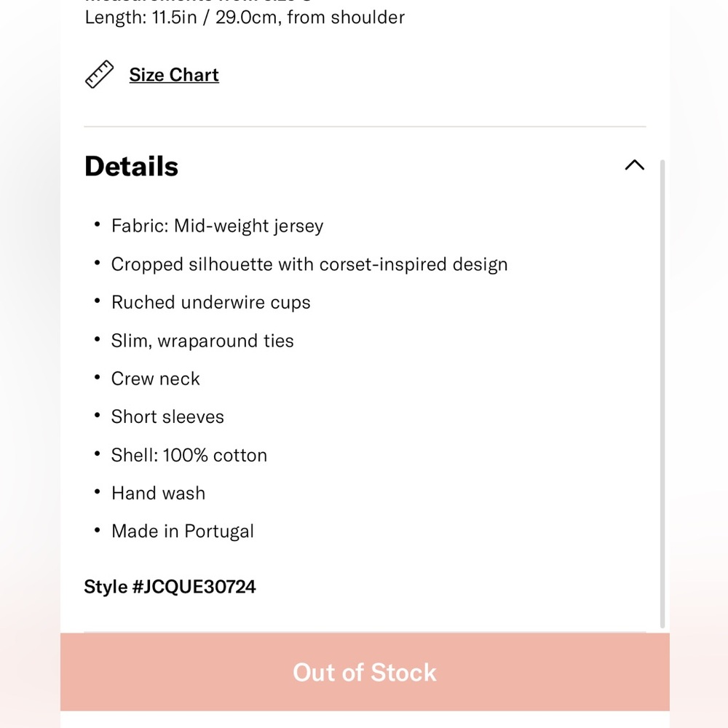
Task: Click the Cropped silhouette with corset-inspired design text
Action: tap(309, 264)
